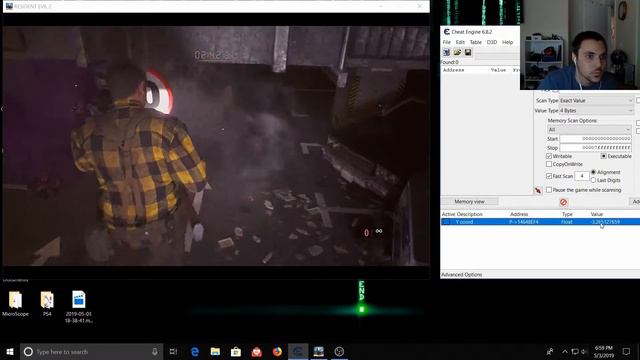Launch Firefox from the taskbar
The image size is (640, 360).
(x=277, y=351)
